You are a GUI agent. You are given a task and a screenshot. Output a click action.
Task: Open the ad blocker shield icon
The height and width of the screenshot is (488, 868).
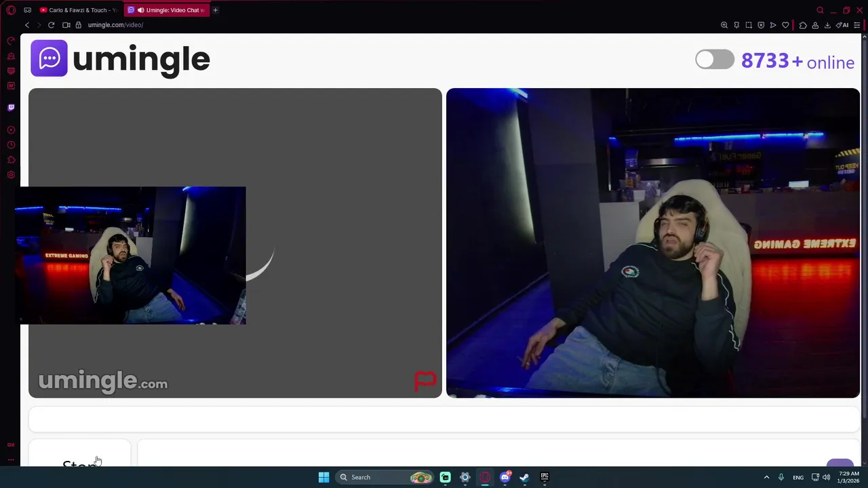tap(761, 25)
